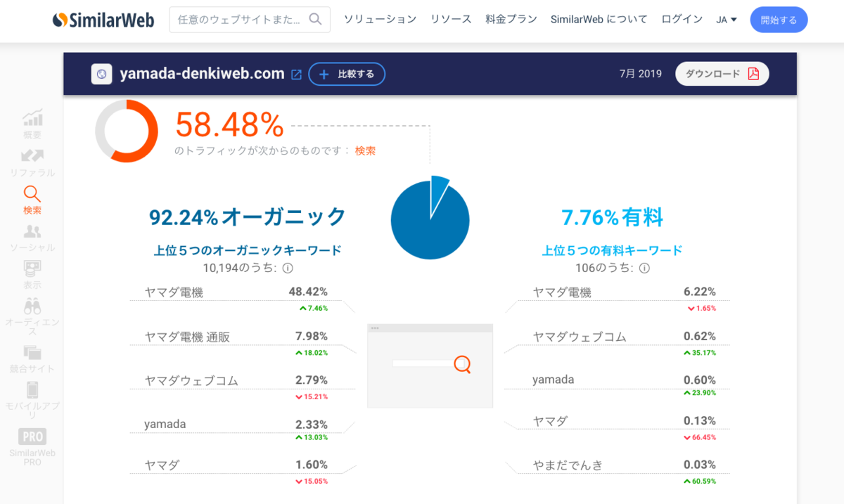The height and width of the screenshot is (504, 844).
Task: Select the 表示 display ads icon
Action: [x=32, y=269]
